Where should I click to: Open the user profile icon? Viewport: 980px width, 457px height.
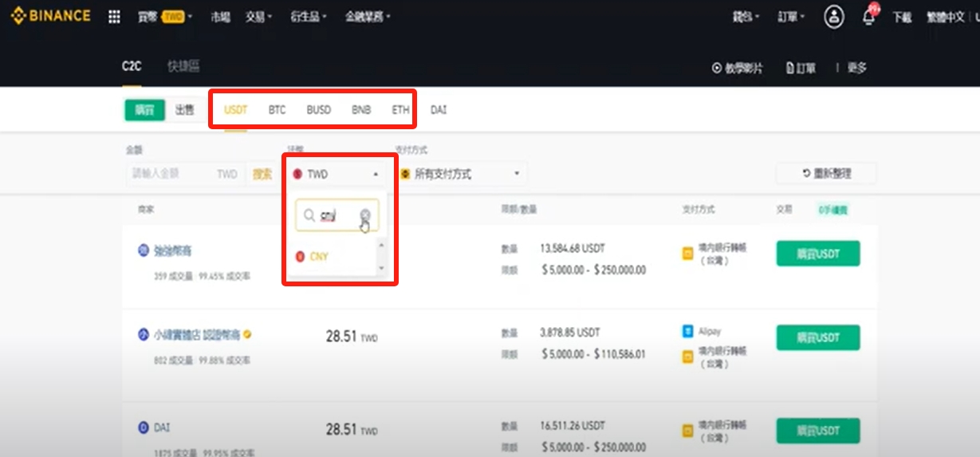[x=834, y=17]
